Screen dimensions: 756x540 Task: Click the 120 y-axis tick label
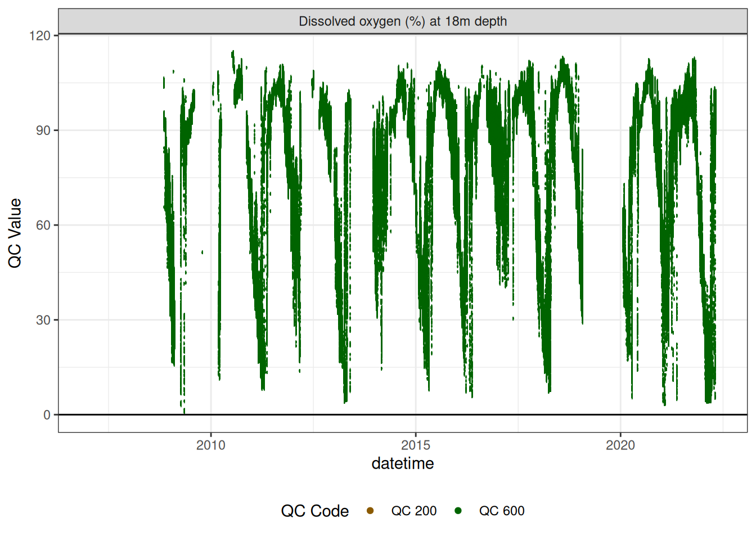tap(40, 35)
